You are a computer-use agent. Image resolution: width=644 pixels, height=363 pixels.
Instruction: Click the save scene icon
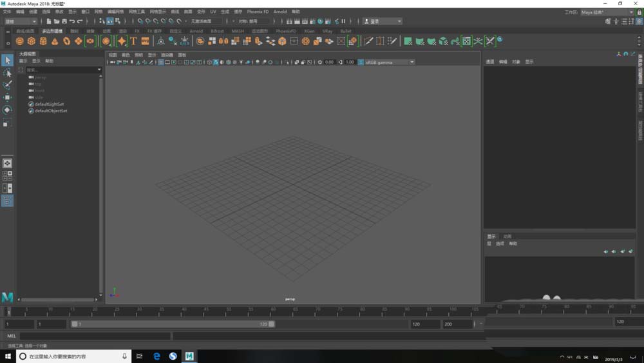pos(64,21)
